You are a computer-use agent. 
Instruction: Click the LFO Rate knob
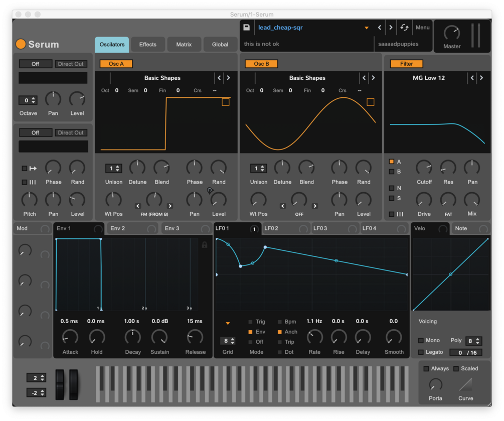314,337
